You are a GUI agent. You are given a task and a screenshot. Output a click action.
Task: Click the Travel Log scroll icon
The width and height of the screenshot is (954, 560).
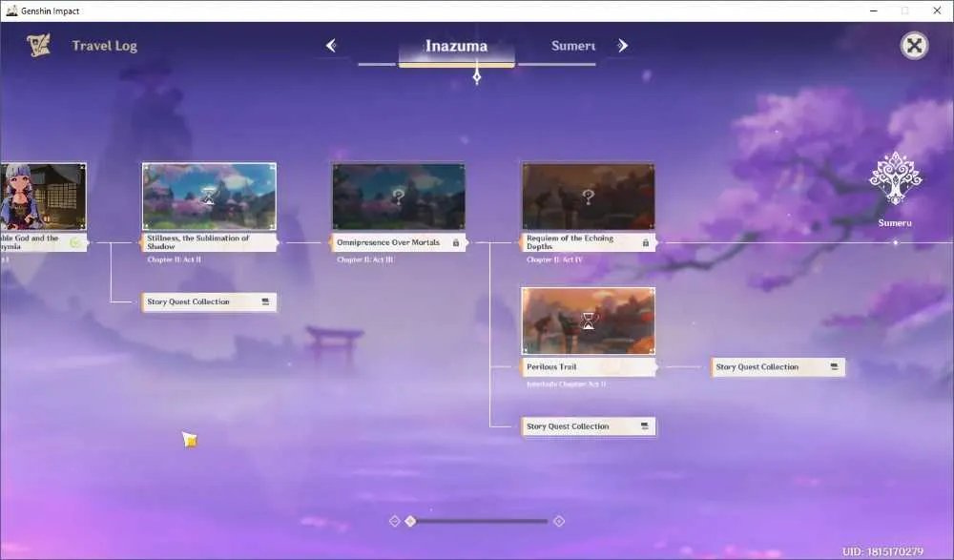point(39,46)
